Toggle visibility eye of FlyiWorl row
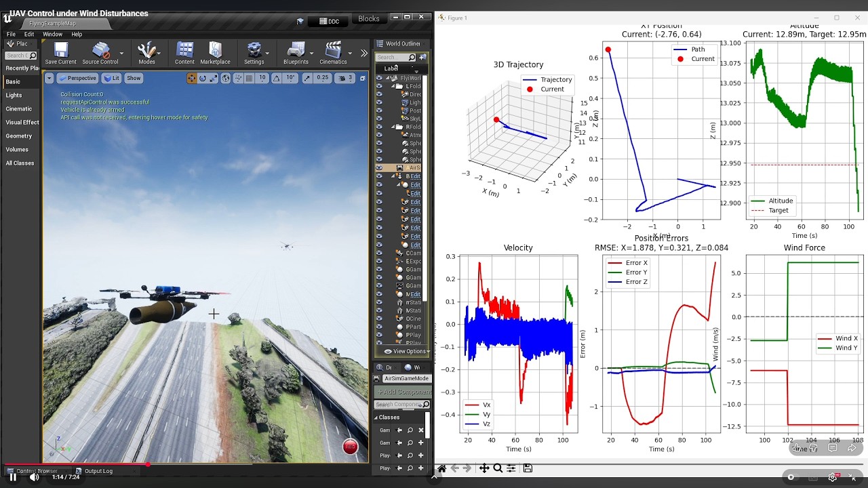This screenshot has width=868, height=488. 379,78
